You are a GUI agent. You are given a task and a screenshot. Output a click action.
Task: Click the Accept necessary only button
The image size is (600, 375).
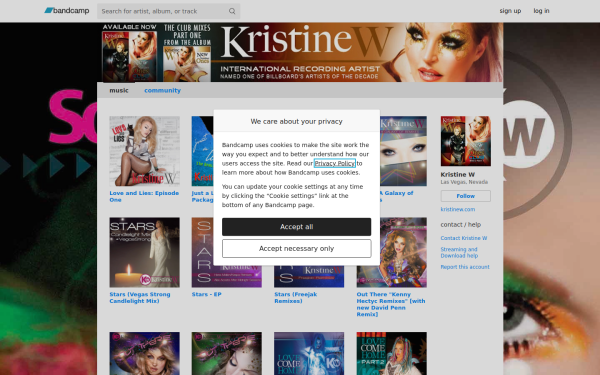click(296, 249)
